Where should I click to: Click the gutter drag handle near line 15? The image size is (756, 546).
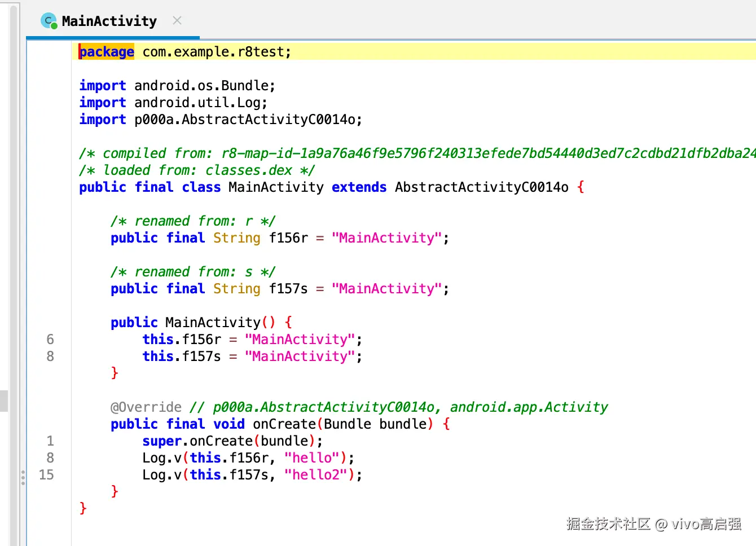pyautogui.click(x=23, y=477)
